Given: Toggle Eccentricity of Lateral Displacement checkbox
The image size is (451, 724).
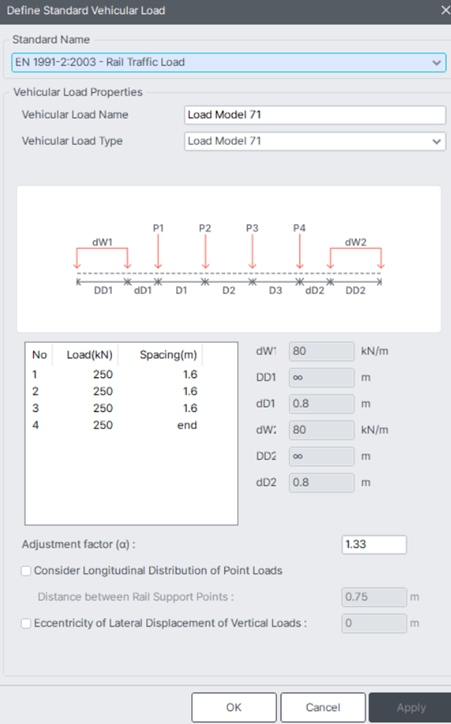Looking at the screenshot, I should click(26, 623).
